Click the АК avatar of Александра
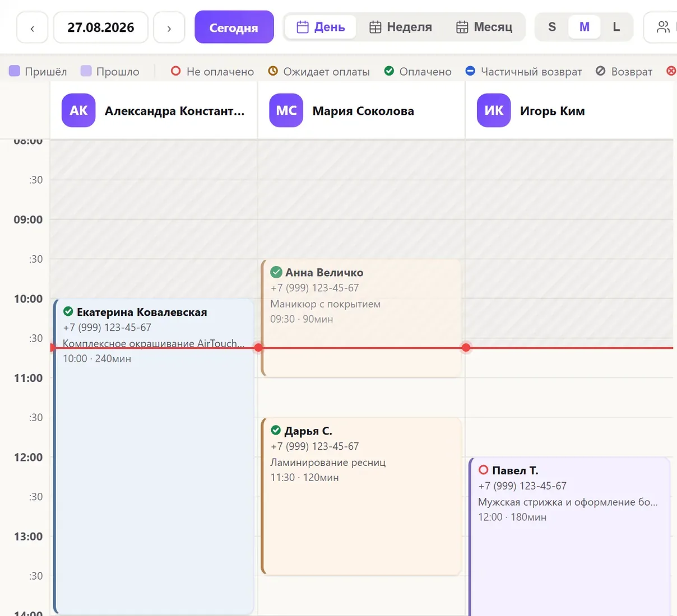This screenshot has height=616, width=677. [78, 111]
